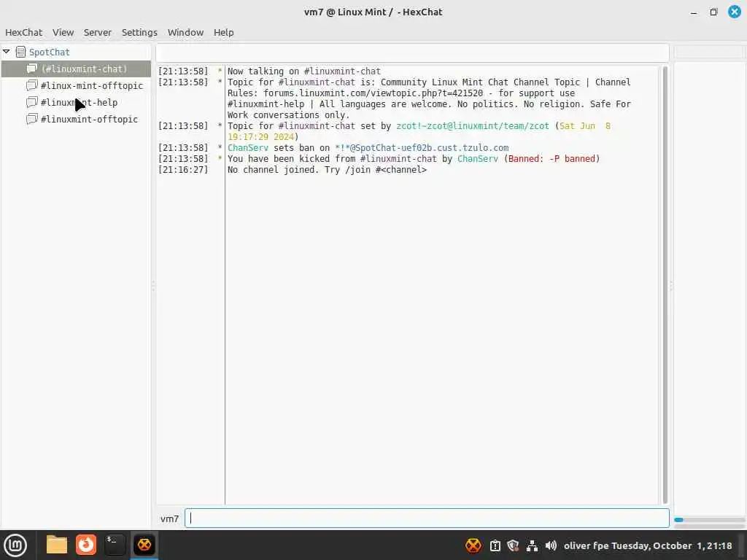Click the lag meter progress bar
Screen dimensions: 747x560
click(709, 520)
